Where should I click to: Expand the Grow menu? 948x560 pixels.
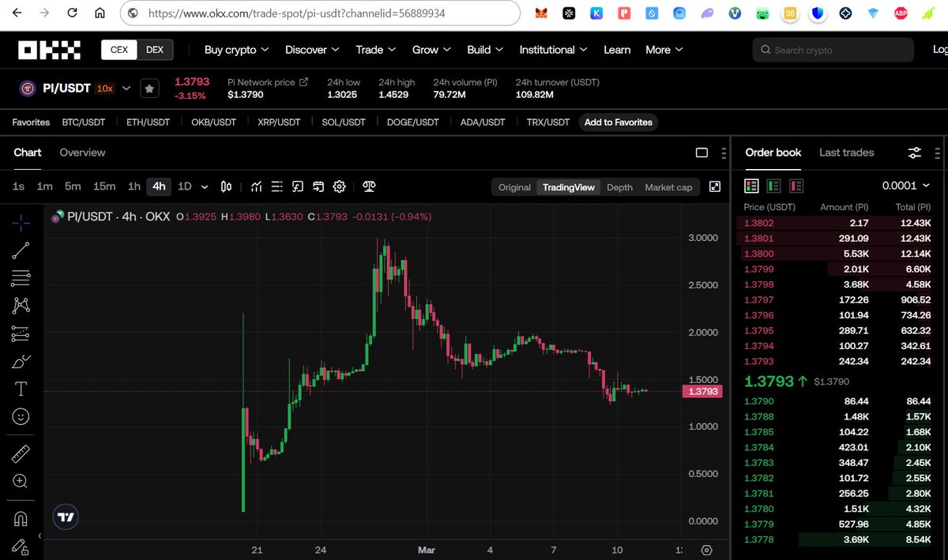click(x=431, y=50)
